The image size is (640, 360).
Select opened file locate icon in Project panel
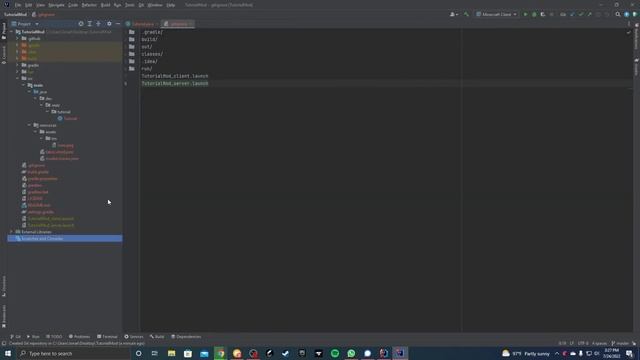tap(81, 24)
